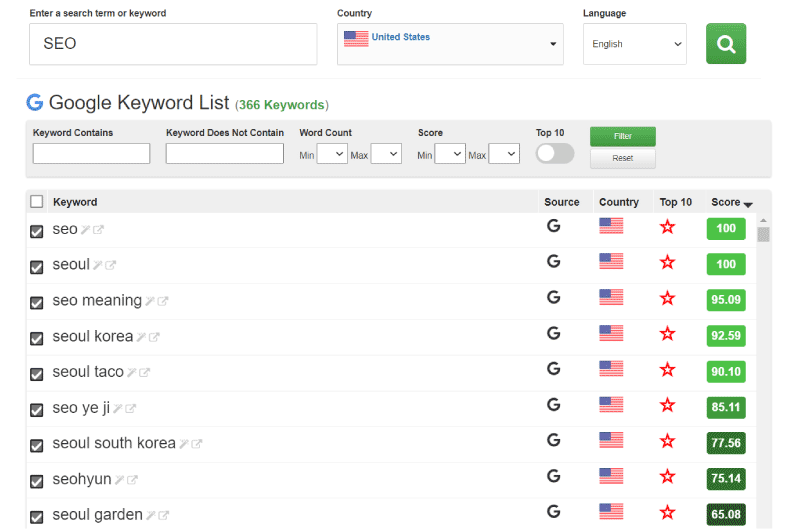Screen dimensions: 800x530
Task: Open the Word Count Min dropdown
Action: coord(332,154)
